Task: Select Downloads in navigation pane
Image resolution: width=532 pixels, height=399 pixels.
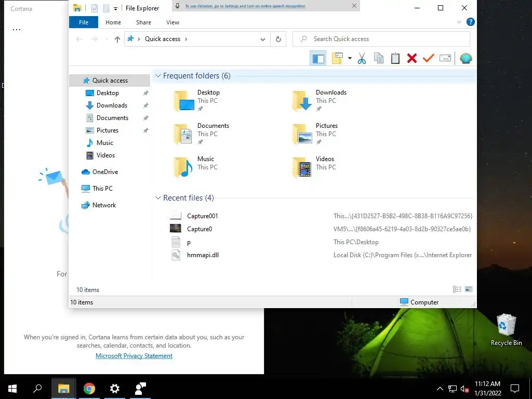Action: coord(112,105)
